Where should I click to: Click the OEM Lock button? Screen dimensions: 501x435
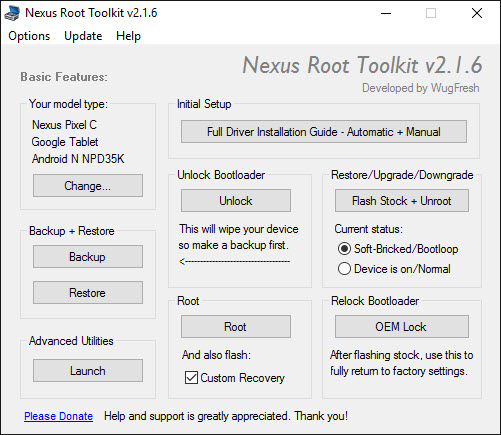coord(402,327)
